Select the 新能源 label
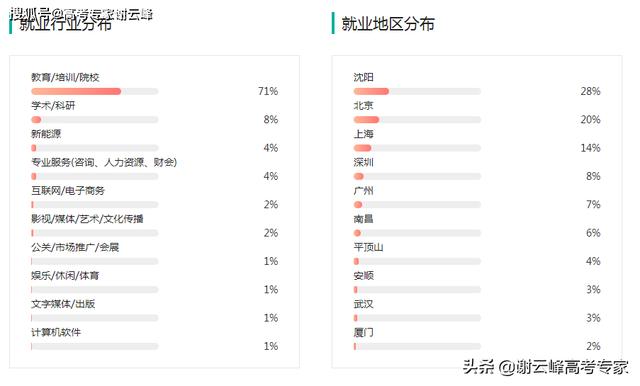 coord(46,134)
